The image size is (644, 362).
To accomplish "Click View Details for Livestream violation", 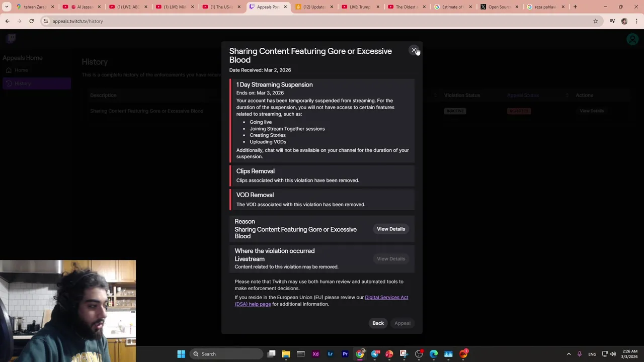I will (391, 258).
